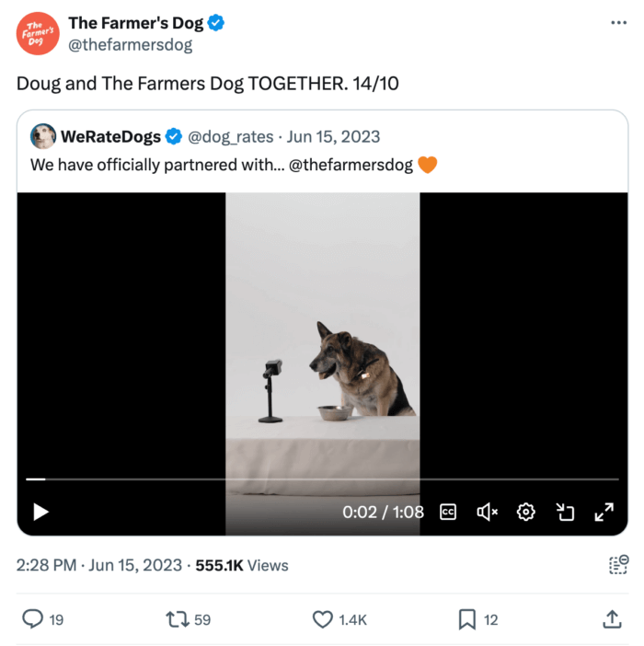Play the embedded video

coord(40,512)
